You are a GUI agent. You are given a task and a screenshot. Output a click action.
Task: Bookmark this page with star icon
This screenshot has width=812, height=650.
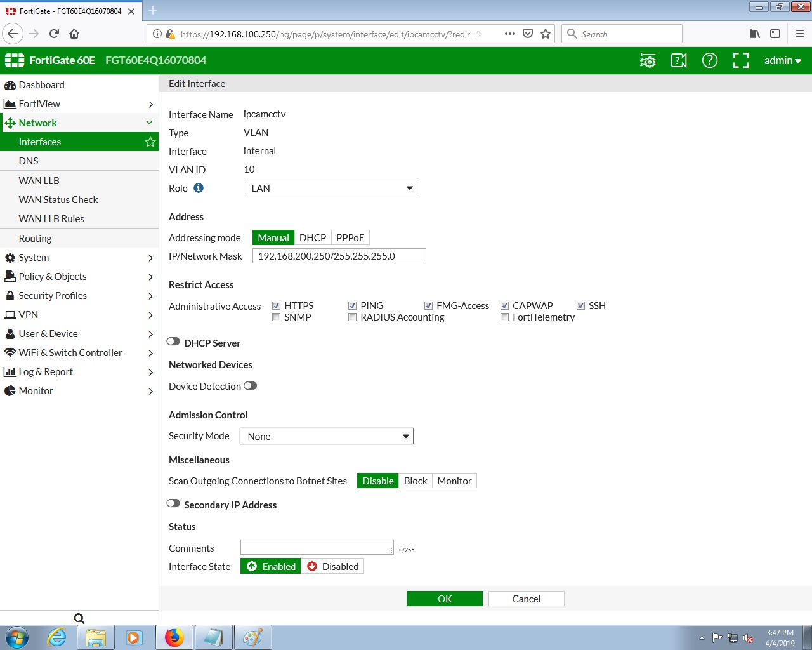pyautogui.click(x=546, y=34)
